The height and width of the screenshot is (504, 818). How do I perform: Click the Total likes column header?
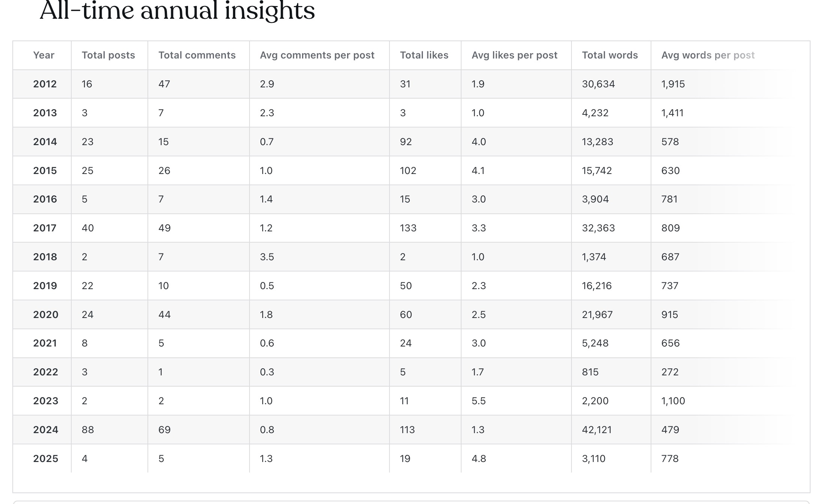point(424,55)
